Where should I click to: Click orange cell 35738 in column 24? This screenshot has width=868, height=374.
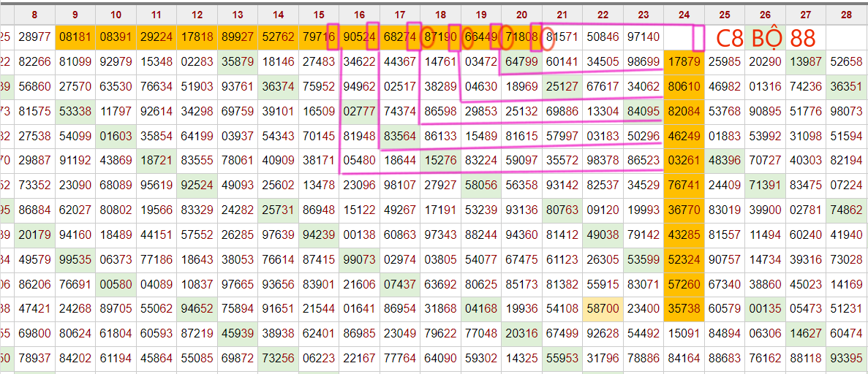coord(684,310)
